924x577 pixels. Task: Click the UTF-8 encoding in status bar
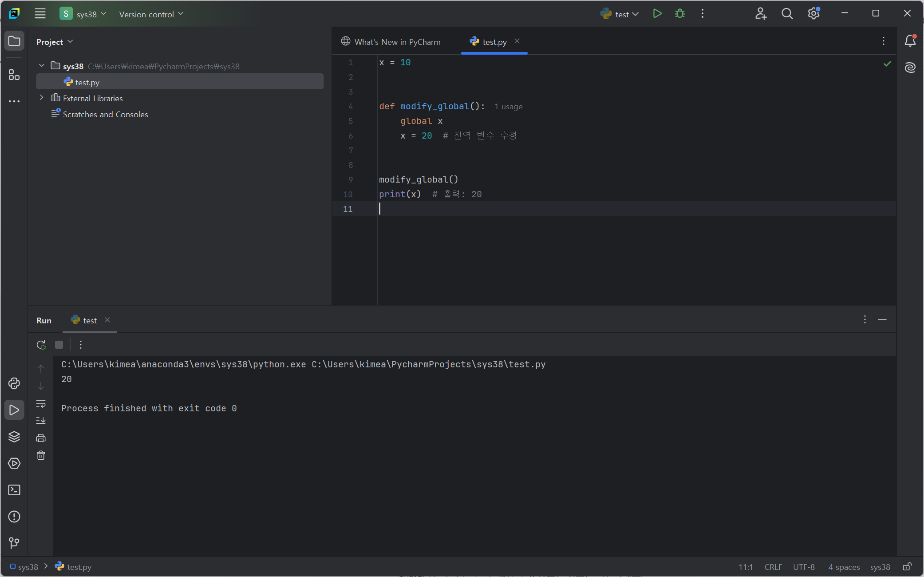[804, 567]
